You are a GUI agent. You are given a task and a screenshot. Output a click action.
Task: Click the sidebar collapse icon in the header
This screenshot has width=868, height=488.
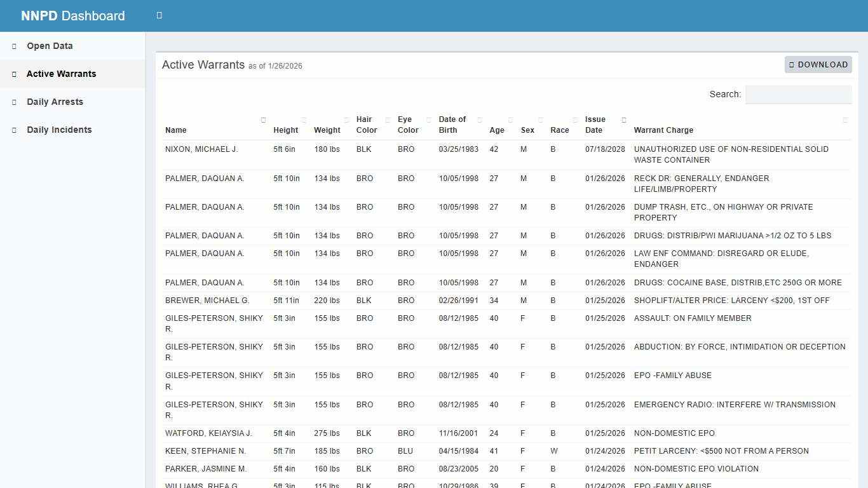click(x=159, y=15)
